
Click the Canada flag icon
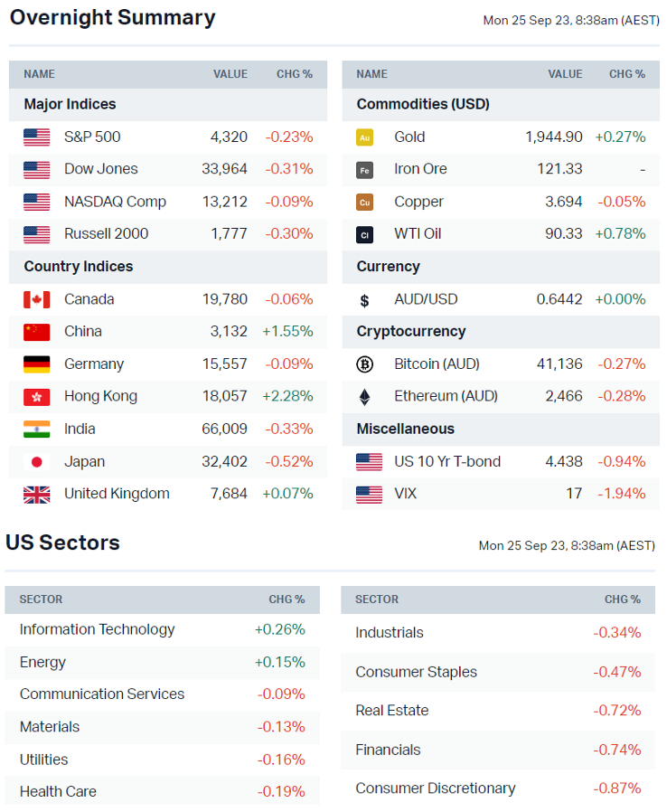point(37,299)
